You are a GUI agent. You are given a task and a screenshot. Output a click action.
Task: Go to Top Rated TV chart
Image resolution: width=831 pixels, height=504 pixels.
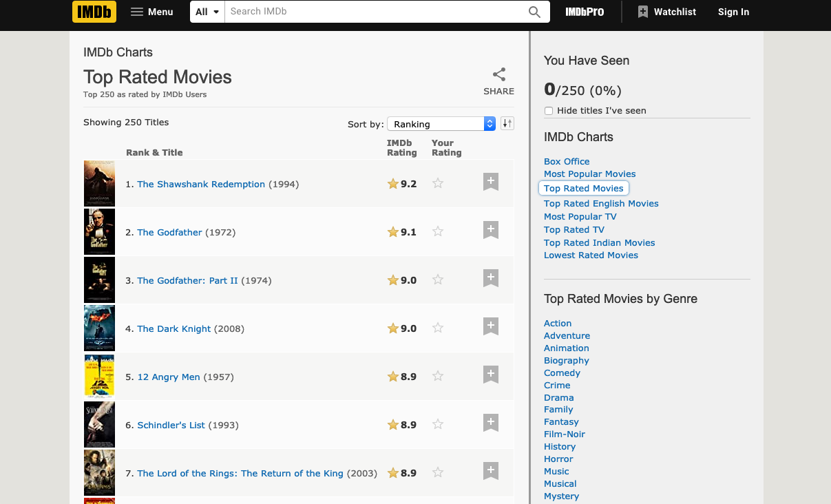point(574,229)
